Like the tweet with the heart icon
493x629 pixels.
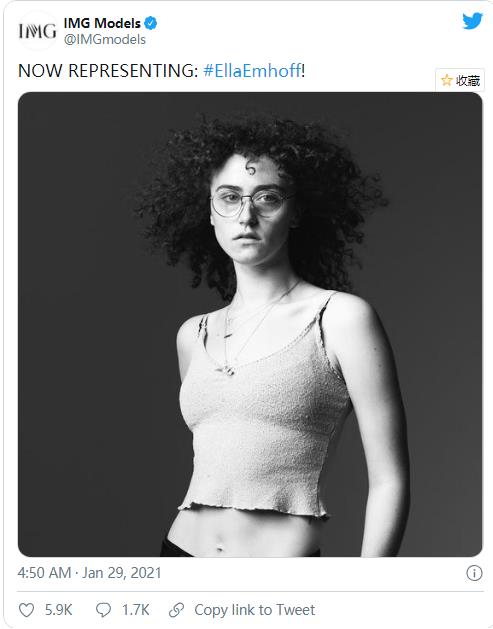pos(26,610)
